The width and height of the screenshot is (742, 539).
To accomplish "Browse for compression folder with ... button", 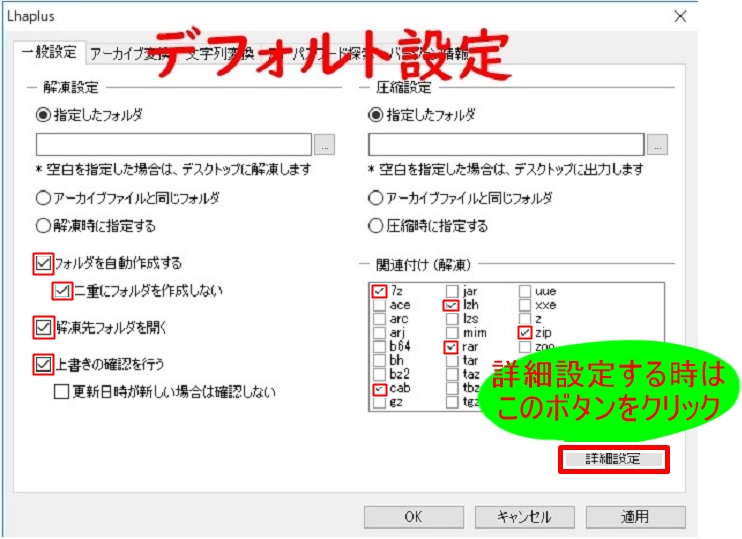I will [657, 145].
